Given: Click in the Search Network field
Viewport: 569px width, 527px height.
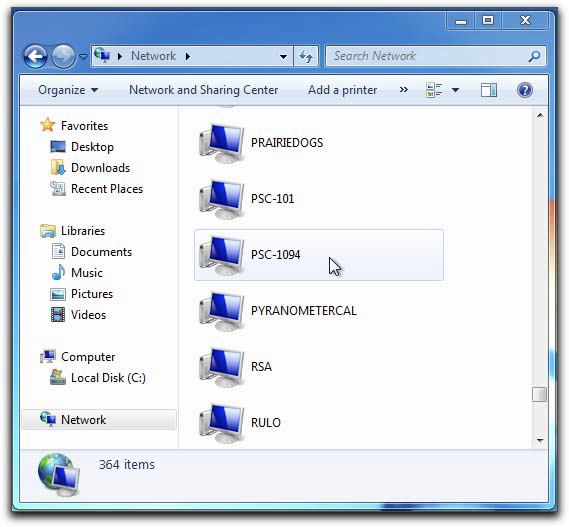Looking at the screenshot, I should 426,56.
